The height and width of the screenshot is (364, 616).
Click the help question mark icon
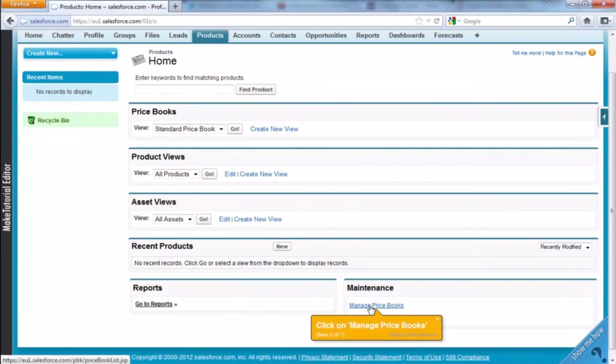point(592,53)
